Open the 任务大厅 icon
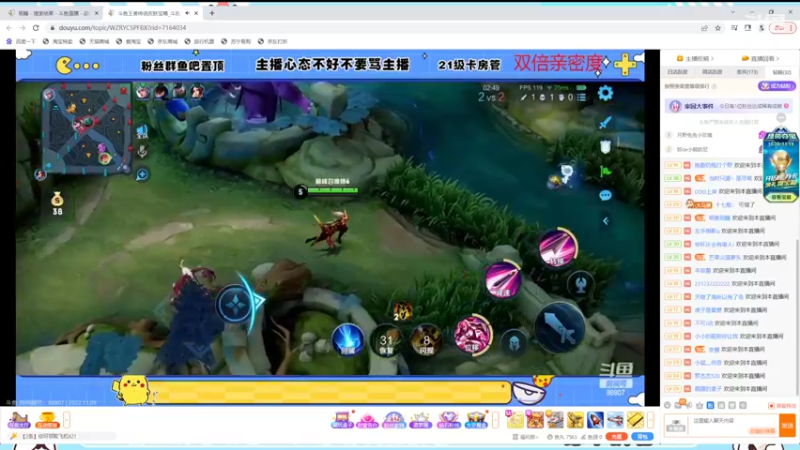 pyautogui.click(x=18, y=420)
